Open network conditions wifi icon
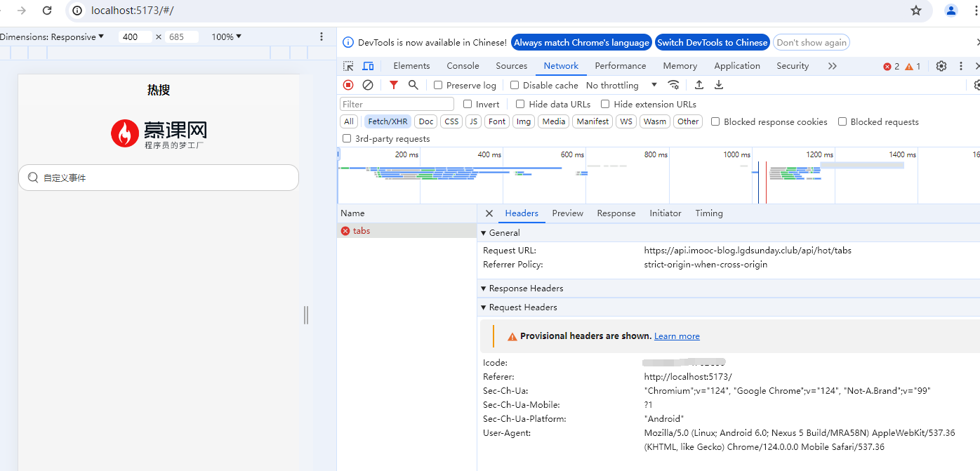 pos(673,85)
